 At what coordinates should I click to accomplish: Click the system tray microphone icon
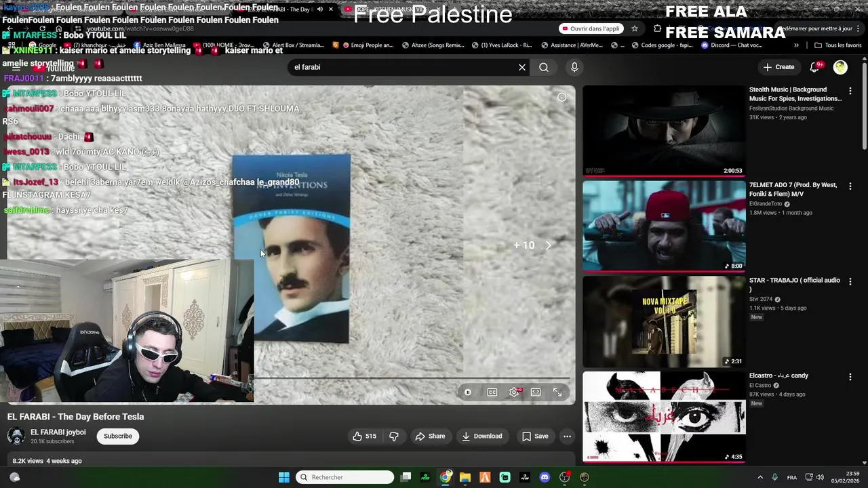coord(775,477)
